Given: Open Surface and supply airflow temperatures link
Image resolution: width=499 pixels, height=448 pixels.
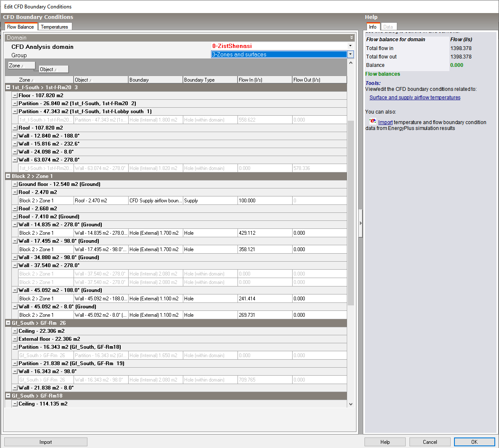Looking at the screenshot, I should coord(415,98).
